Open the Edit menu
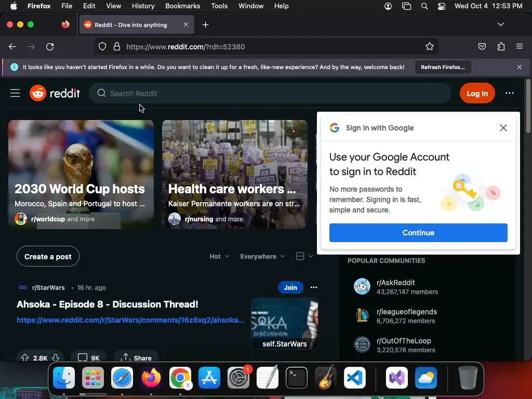Viewport: 532px width, 399px height. click(89, 6)
